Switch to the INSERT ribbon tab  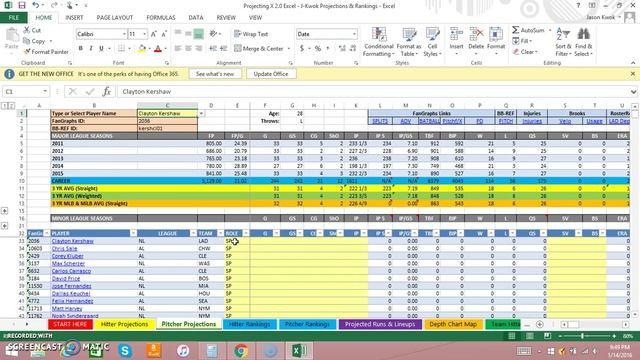coord(74,18)
